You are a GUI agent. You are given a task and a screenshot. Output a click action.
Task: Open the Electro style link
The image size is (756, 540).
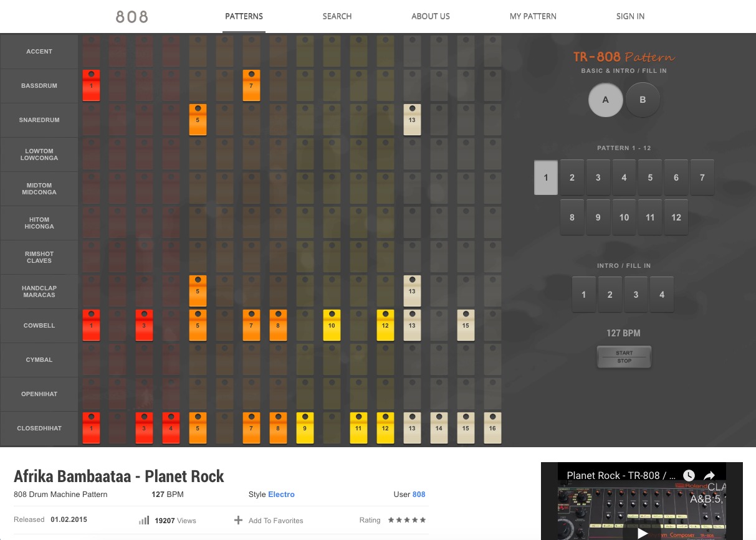[x=281, y=495]
